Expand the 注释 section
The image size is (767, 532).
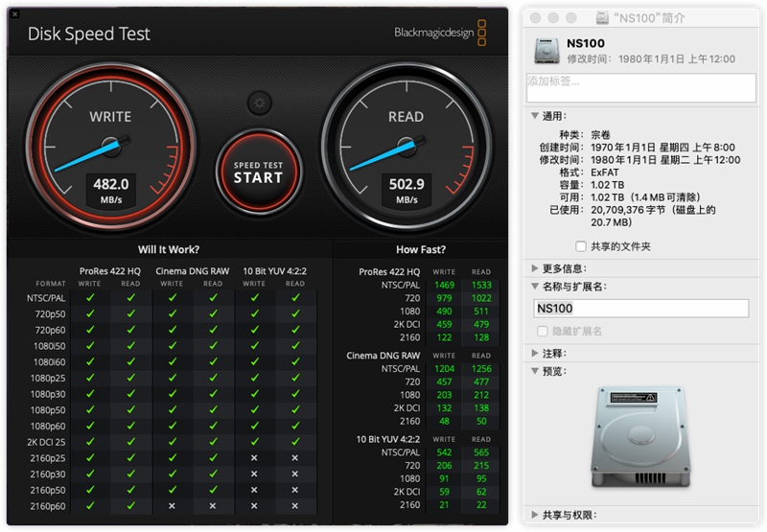(535, 353)
